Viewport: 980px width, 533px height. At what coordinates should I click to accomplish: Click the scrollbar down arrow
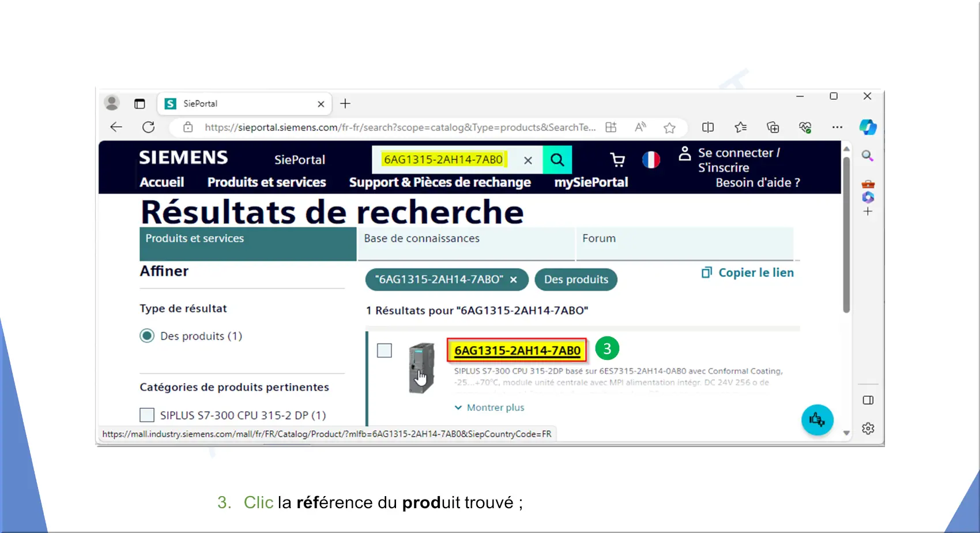[846, 433]
